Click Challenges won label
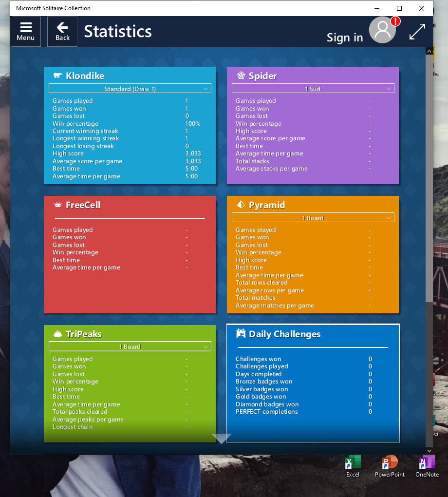Screen dimensions: 448x497 (x=258, y=359)
